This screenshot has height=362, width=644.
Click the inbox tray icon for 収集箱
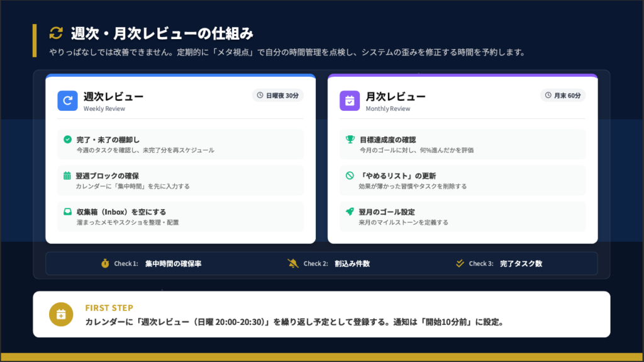[67, 212]
